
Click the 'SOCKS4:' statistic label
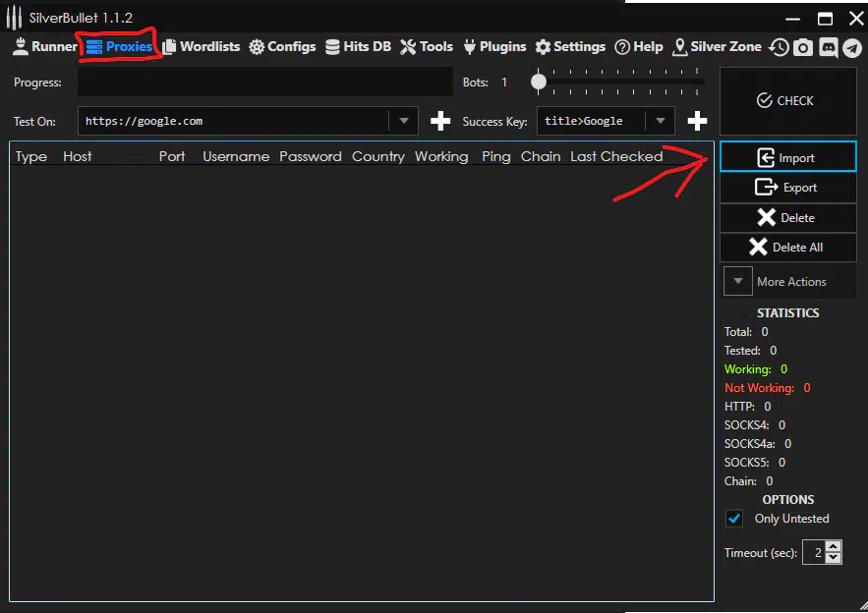747,425
